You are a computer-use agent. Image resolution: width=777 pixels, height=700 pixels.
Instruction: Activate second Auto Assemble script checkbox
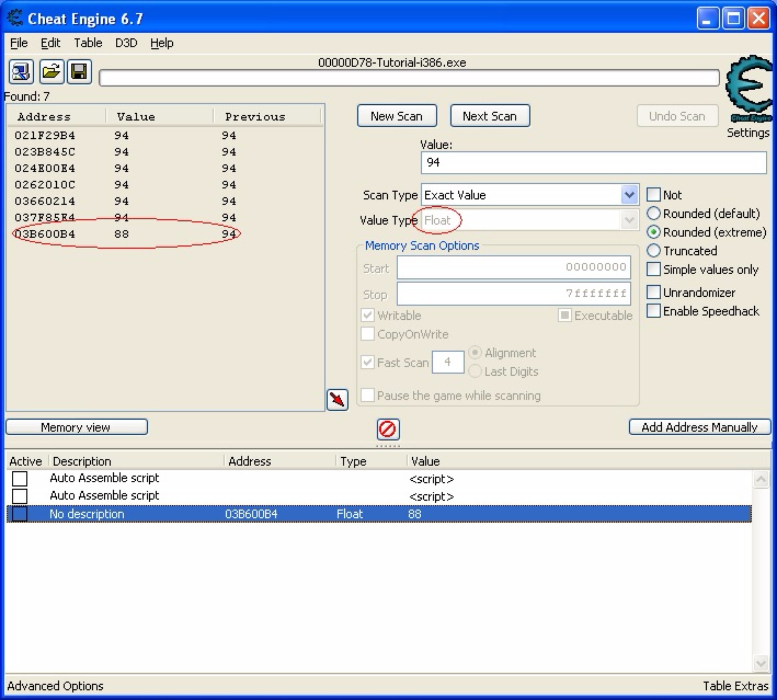click(x=20, y=496)
